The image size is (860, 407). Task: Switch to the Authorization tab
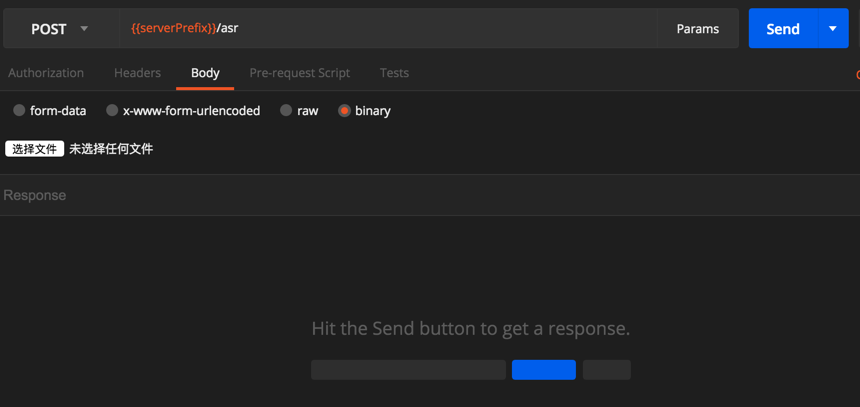click(46, 73)
